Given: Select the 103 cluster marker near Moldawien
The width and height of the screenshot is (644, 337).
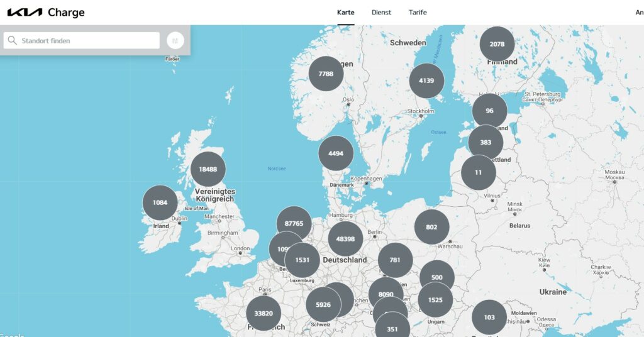Looking at the screenshot, I should click(489, 317).
